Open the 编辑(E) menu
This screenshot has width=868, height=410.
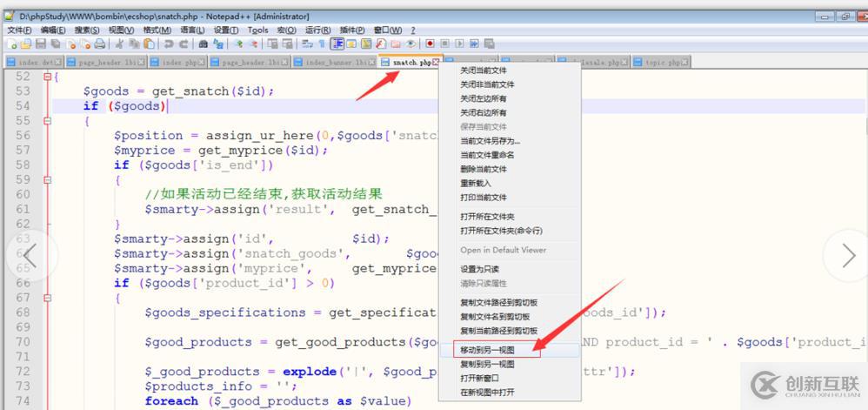(x=53, y=30)
